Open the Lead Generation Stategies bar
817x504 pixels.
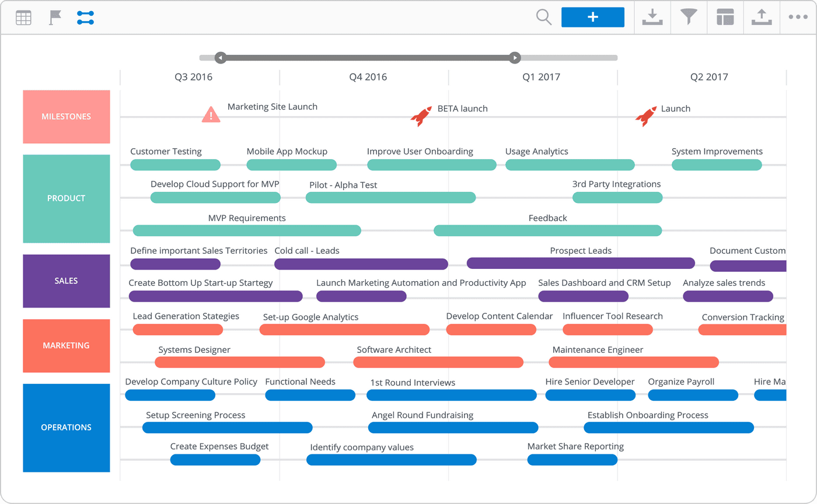click(x=178, y=330)
